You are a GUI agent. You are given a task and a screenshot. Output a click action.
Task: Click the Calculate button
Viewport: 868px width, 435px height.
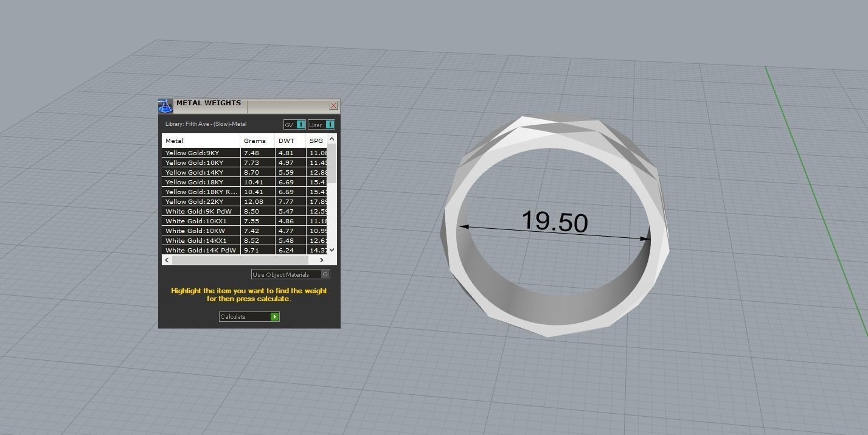(249, 316)
